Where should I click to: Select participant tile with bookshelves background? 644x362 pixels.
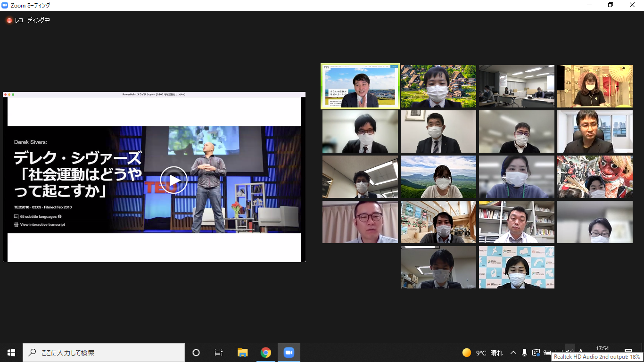(517, 222)
